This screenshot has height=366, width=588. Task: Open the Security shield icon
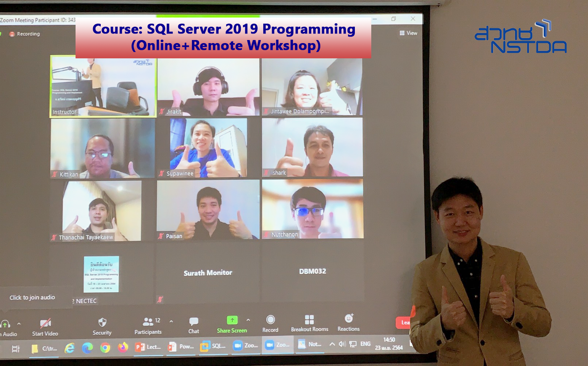click(x=102, y=323)
